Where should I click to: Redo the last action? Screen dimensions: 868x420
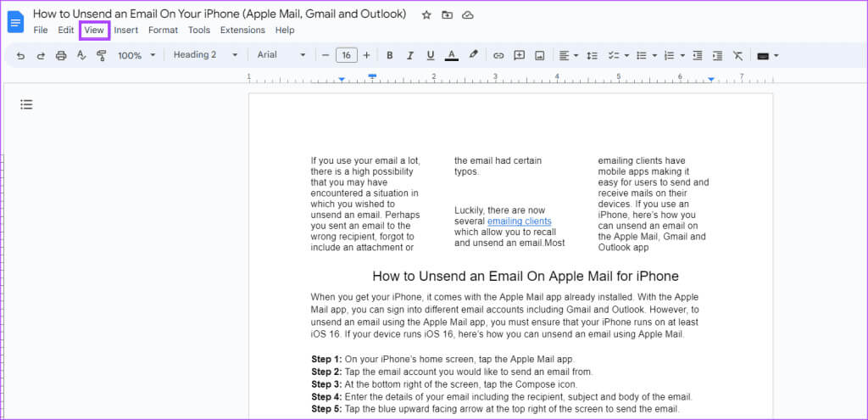coord(41,55)
